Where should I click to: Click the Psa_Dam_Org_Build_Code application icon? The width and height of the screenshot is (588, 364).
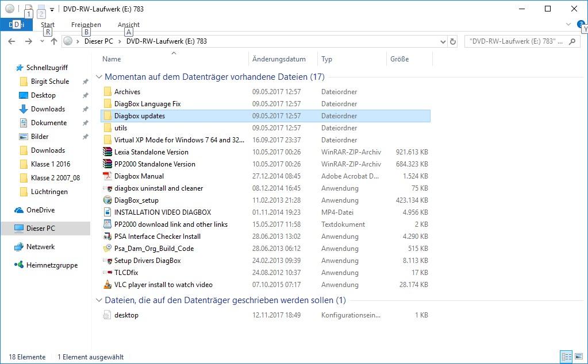(107, 248)
